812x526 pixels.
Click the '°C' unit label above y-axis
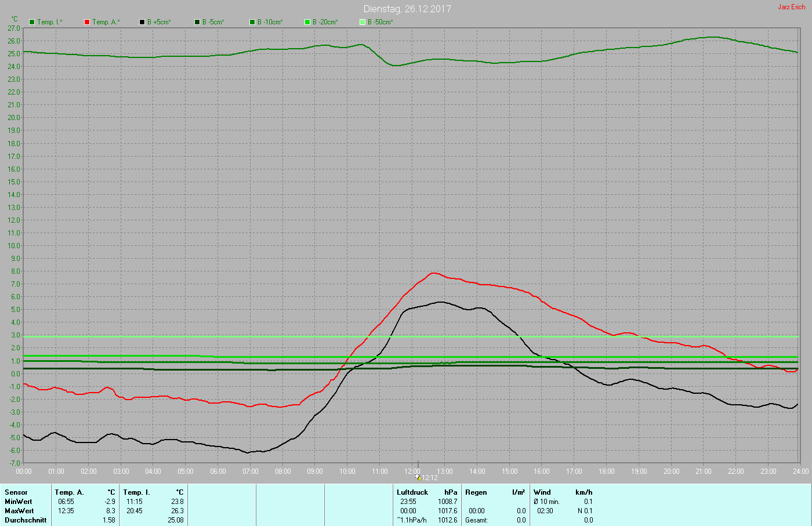pyautogui.click(x=14, y=19)
